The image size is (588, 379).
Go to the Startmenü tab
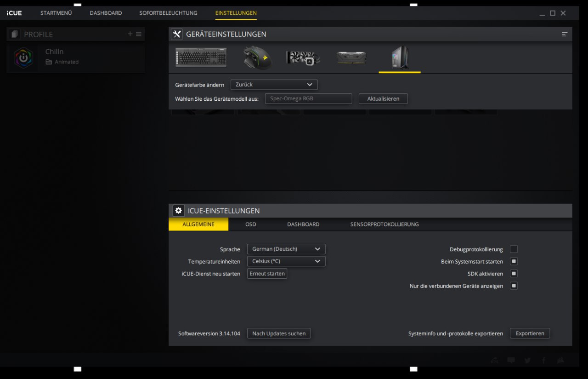pyautogui.click(x=56, y=13)
